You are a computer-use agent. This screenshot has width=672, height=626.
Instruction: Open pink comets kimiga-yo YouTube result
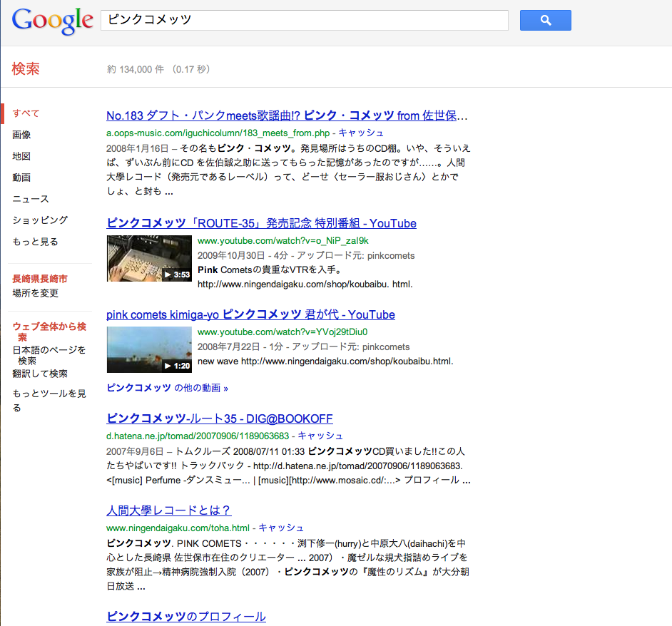pyautogui.click(x=250, y=314)
